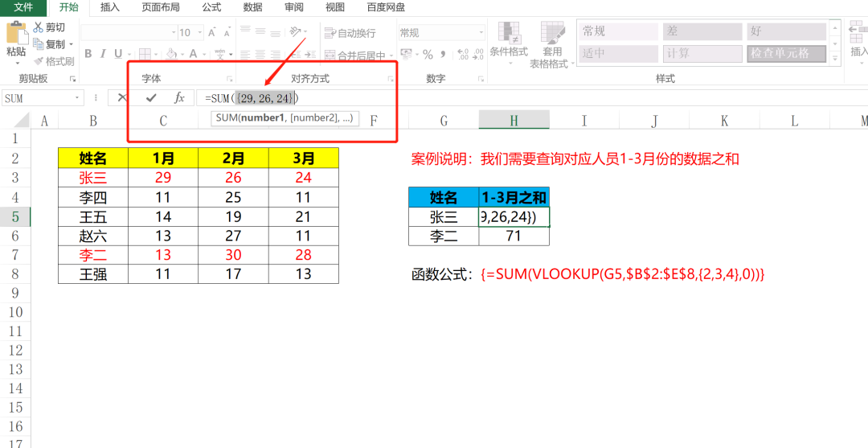
Task: Apply the 计算 (Calculation) cell style
Action: pyautogui.click(x=702, y=54)
